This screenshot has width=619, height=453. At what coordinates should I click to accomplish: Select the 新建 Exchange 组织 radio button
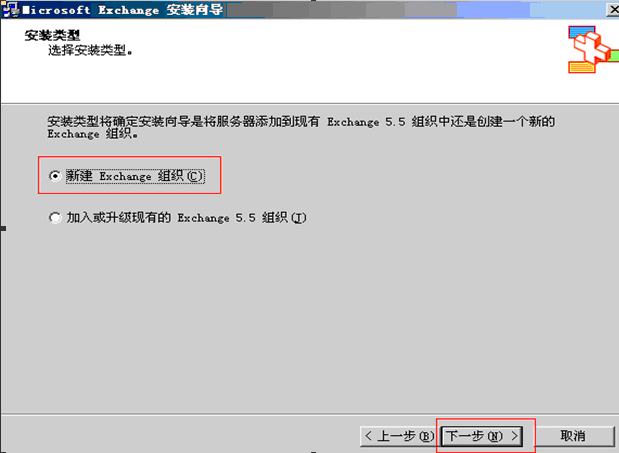tap(55, 176)
